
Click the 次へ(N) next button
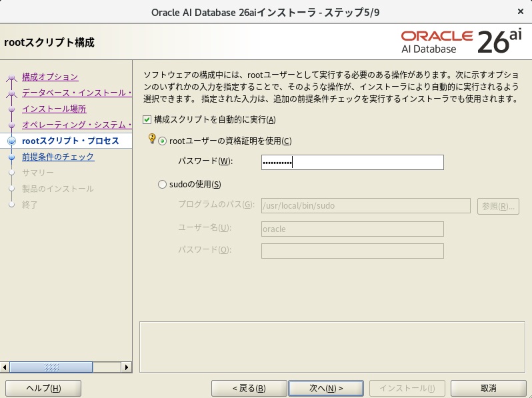click(326, 388)
